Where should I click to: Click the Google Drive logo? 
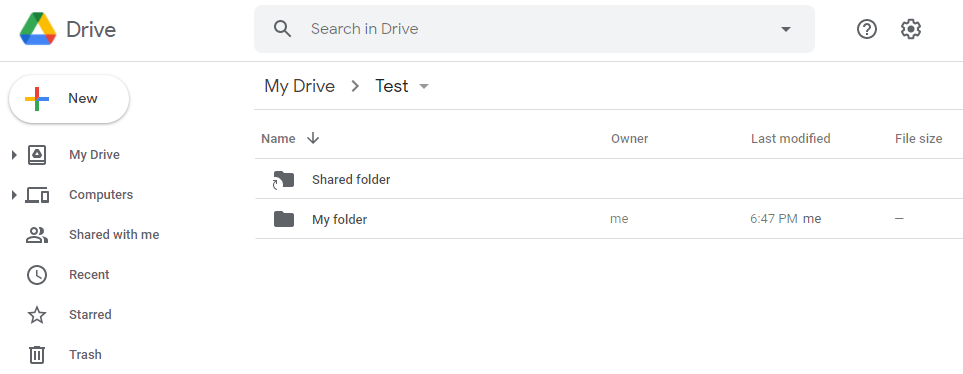37,29
